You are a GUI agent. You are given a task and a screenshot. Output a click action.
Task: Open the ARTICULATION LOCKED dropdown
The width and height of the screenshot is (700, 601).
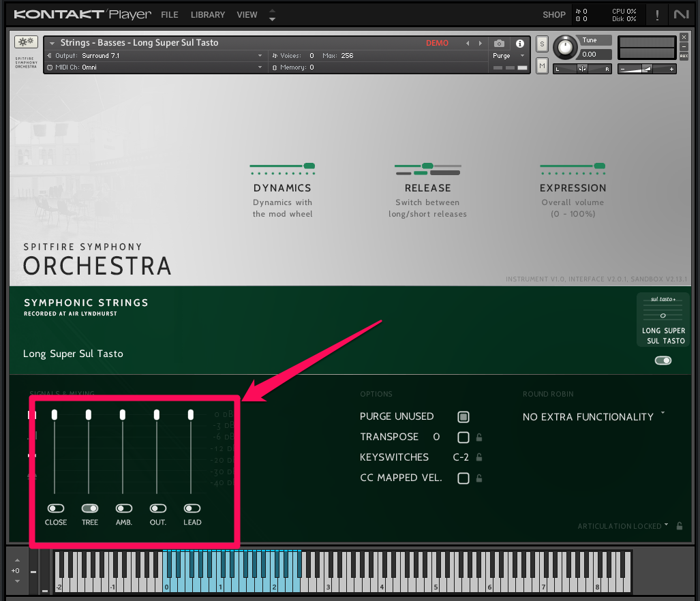(623, 526)
